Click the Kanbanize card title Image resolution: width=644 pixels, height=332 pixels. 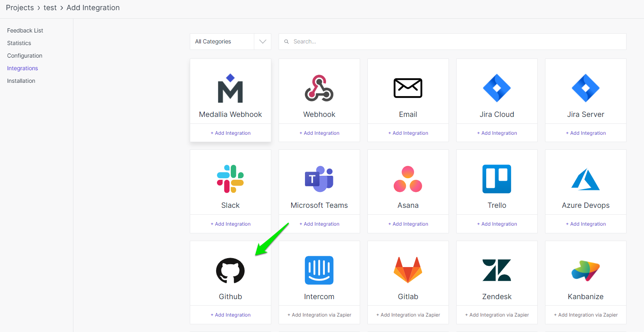click(586, 297)
